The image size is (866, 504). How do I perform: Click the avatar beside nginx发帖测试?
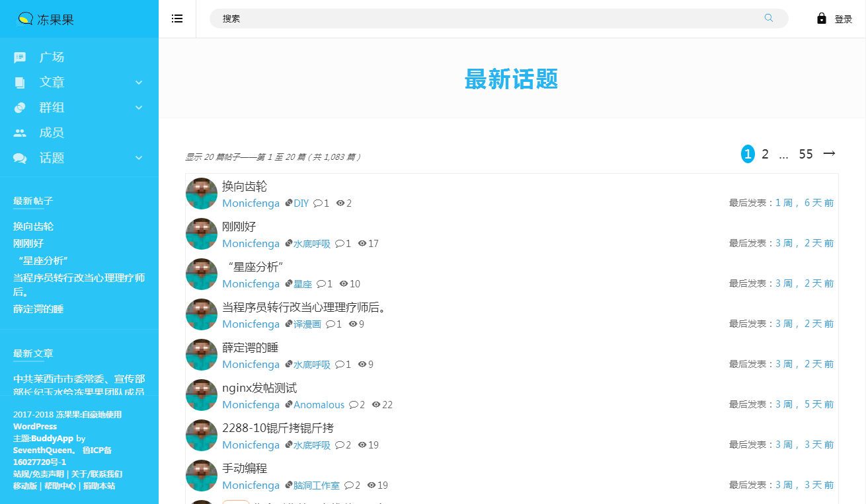click(x=202, y=395)
